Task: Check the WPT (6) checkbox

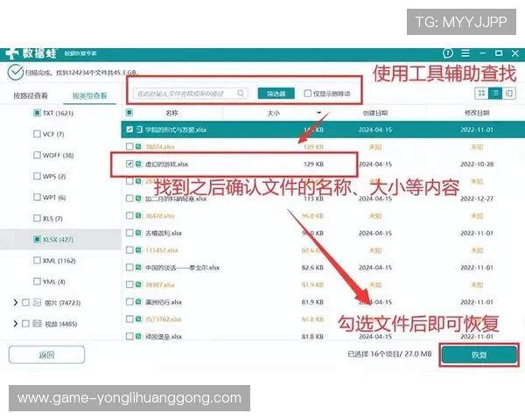Action: [37, 197]
